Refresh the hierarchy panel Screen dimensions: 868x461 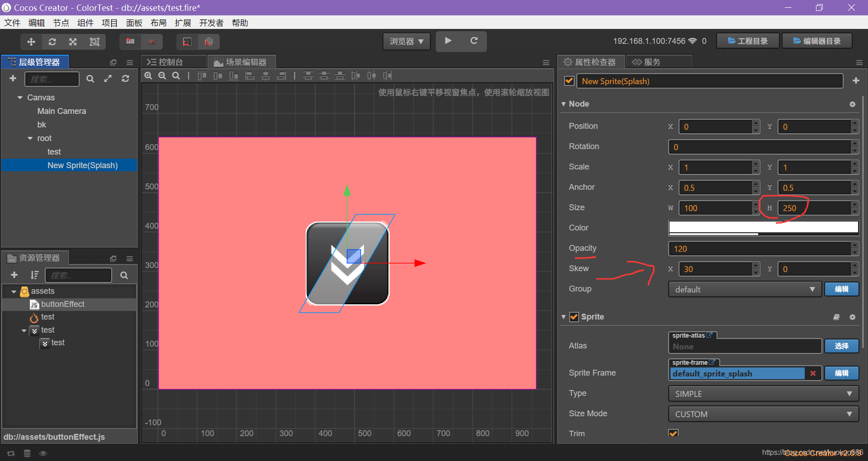[x=125, y=79]
